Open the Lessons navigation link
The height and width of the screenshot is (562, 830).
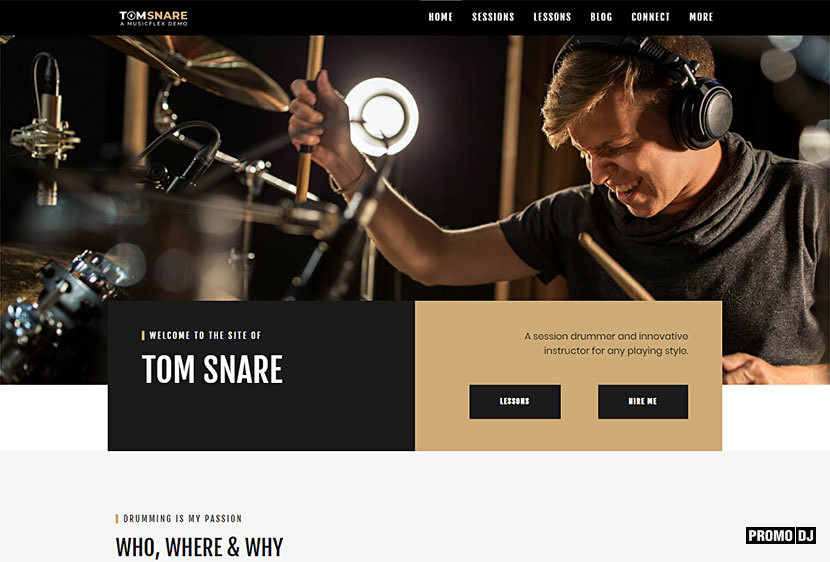point(552,17)
